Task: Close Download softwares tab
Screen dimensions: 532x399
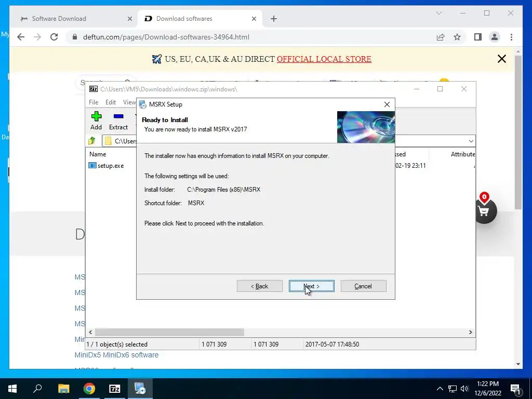Action: [x=254, y=19]
